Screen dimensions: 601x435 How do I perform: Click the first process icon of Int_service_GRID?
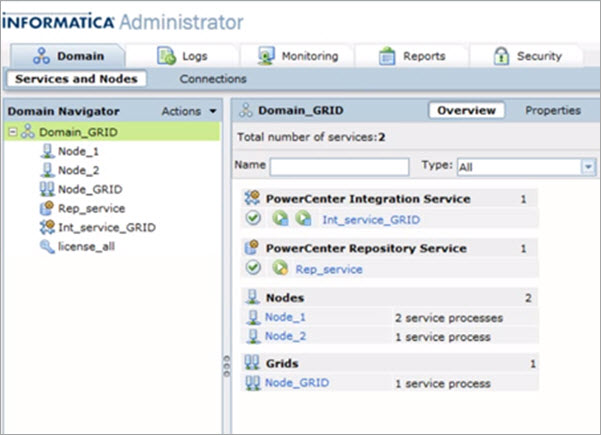280,218
